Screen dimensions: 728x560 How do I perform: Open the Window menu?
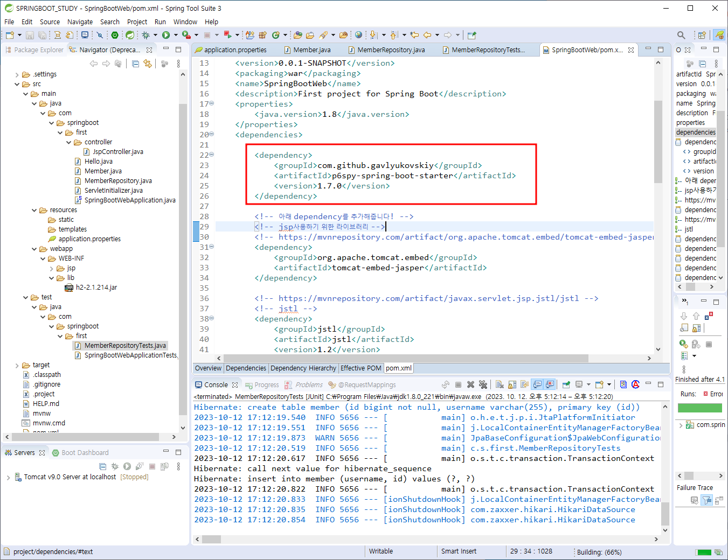coord(185,22)
